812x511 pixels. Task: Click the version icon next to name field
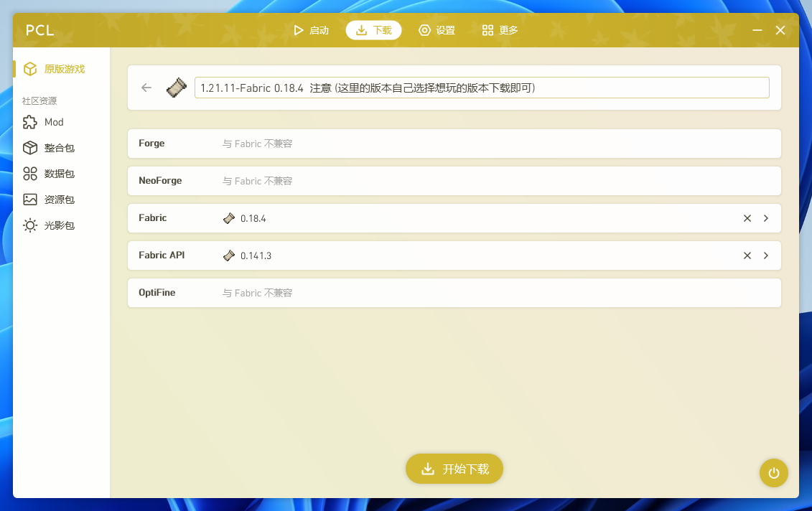click(177, 88)
